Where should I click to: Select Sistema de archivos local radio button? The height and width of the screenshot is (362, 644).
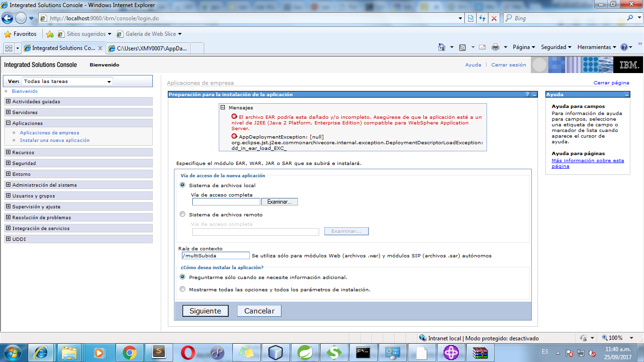pyautogui.click(x=182, y=185)
